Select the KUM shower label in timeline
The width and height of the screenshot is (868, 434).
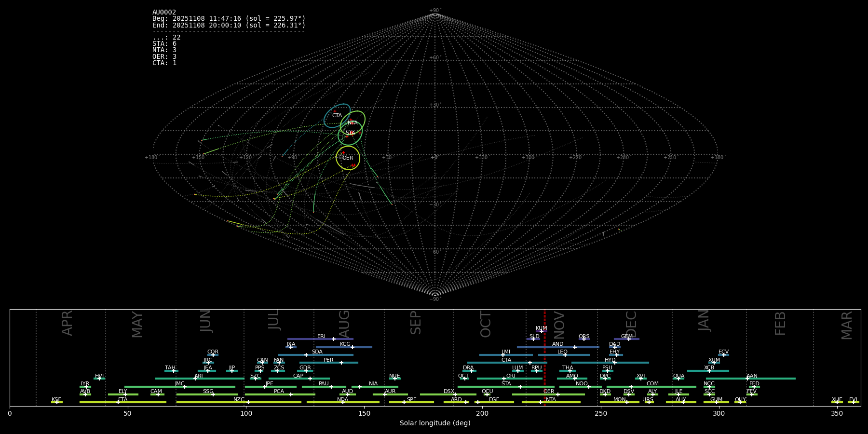(541, 328)
